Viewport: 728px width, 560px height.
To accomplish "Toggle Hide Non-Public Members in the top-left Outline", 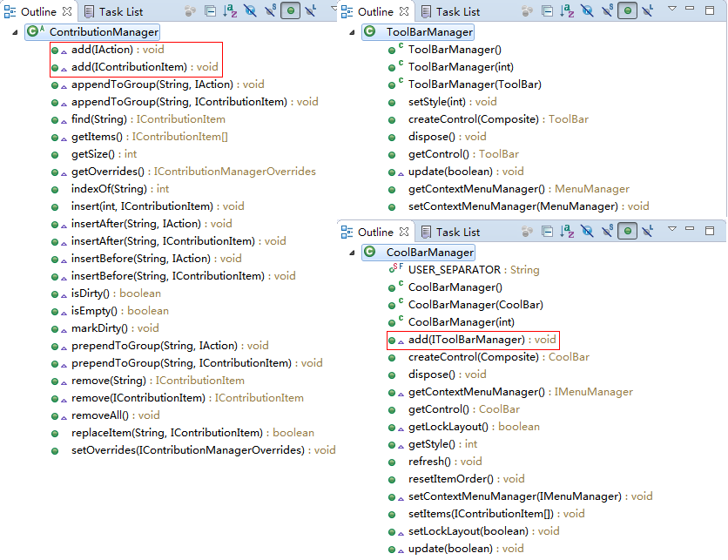I will click(x=292, y=10).
